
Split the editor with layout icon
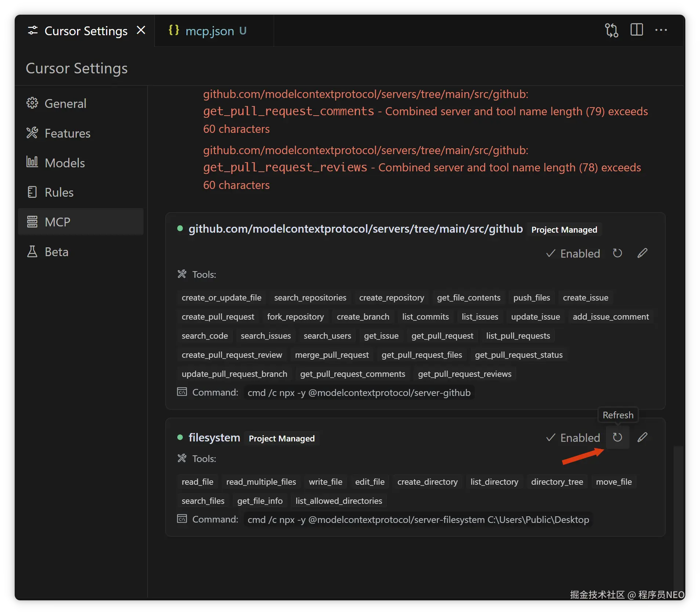[x=636, y=30]
